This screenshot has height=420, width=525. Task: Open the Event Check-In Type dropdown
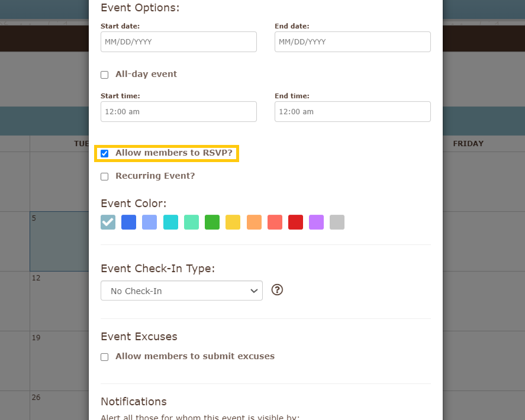[x=181, y=290]
